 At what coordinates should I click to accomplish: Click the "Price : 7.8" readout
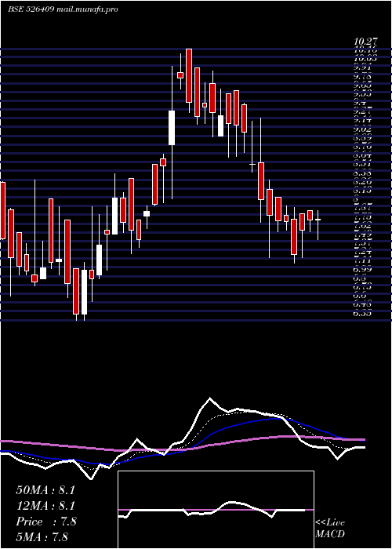pos(46,522)
